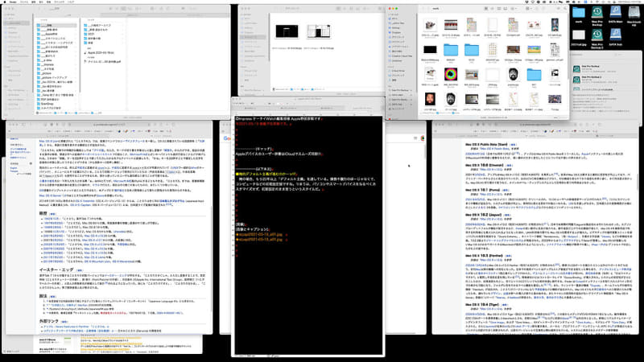Click the column view button in the left Finder toolbar

point(124,9)
